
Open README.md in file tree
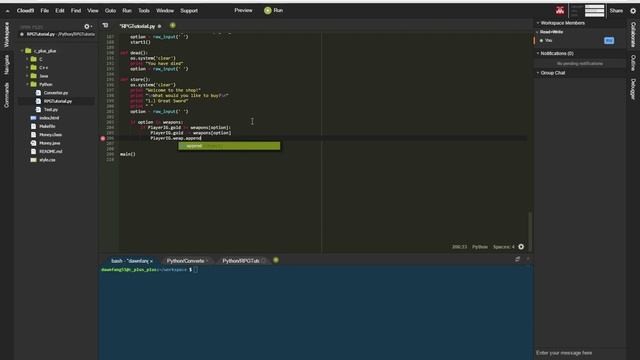(x=51, y=151)
